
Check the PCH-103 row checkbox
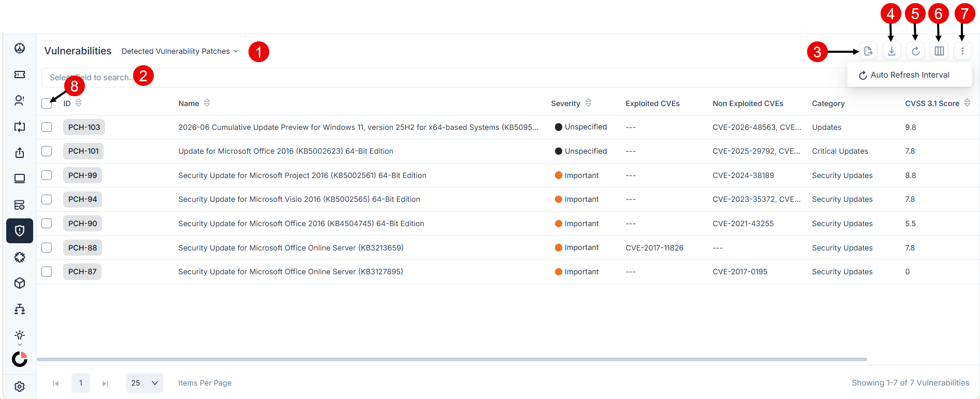coord(47,127)
